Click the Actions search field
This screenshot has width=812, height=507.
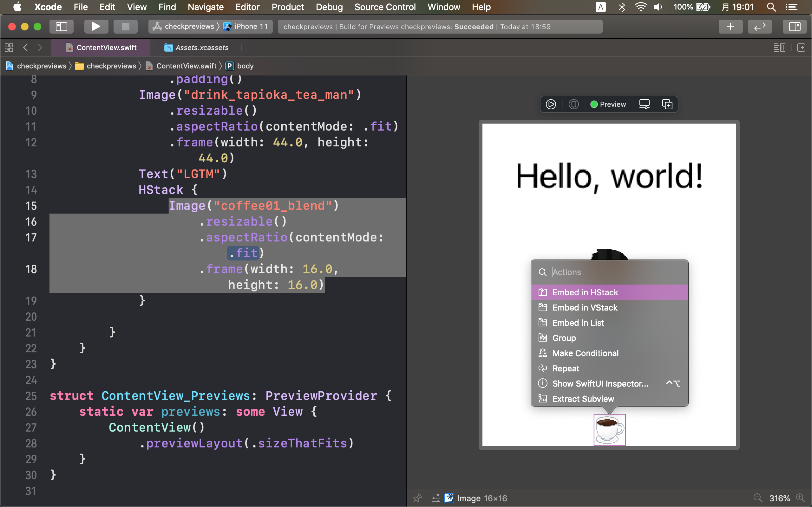point(614,272)
